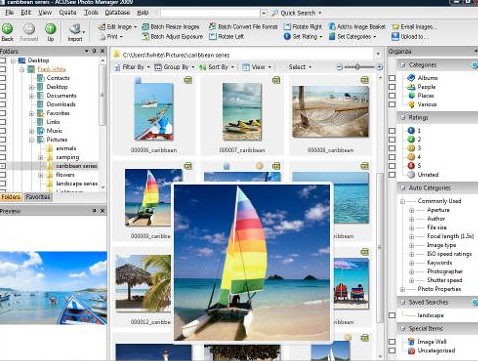The width and height of the screenshot is (478, 361).
Task: Select the 000008_caribbean hammock thumbnail
Action: (331, 112)
